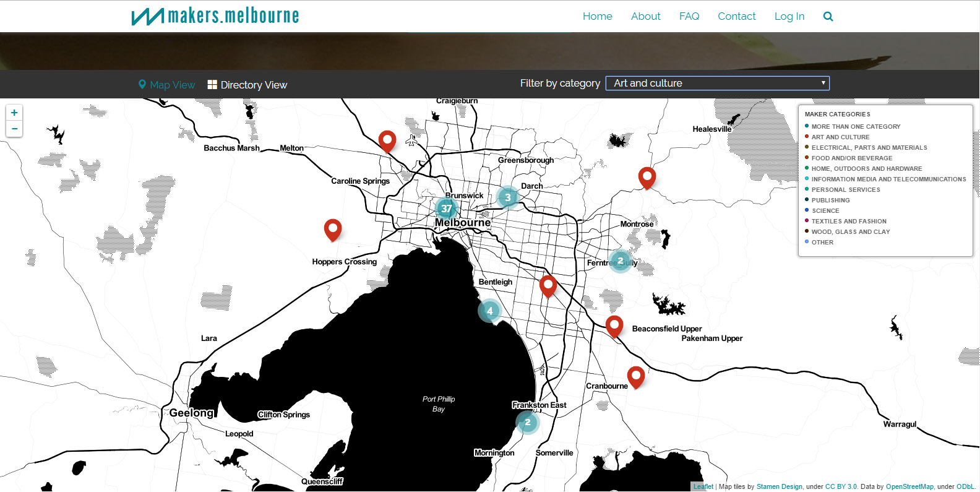
Task: Click the Art and Culture red legend dot
Action: (x=807, y=137)
